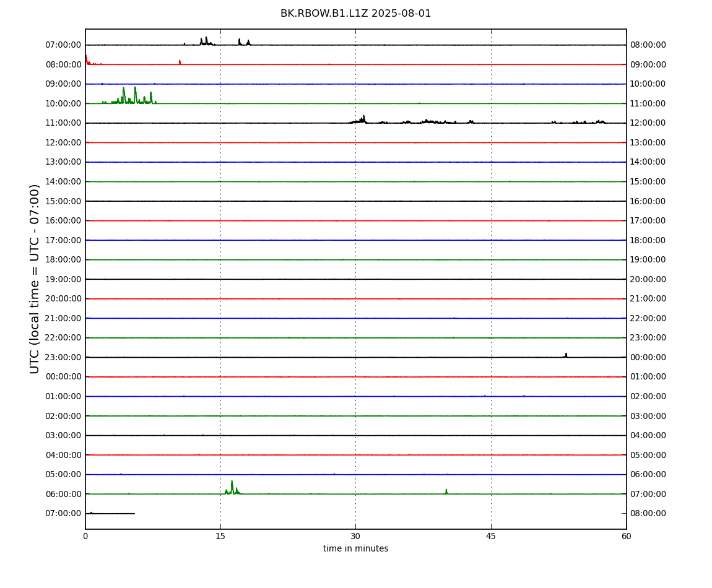The width and height of the screenshot is (712, 588).
Task: Click the lone black spike on the 23:00:00 trace
Action: point(566,355)
